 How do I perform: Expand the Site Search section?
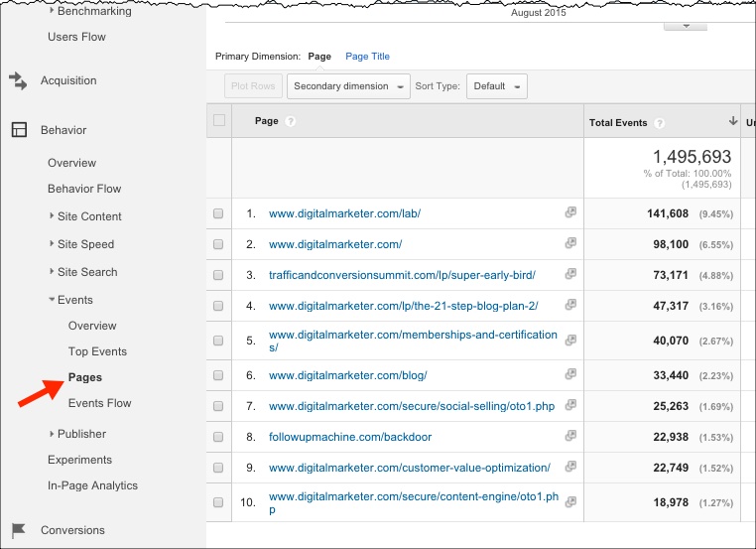click(x=52, y=271)
